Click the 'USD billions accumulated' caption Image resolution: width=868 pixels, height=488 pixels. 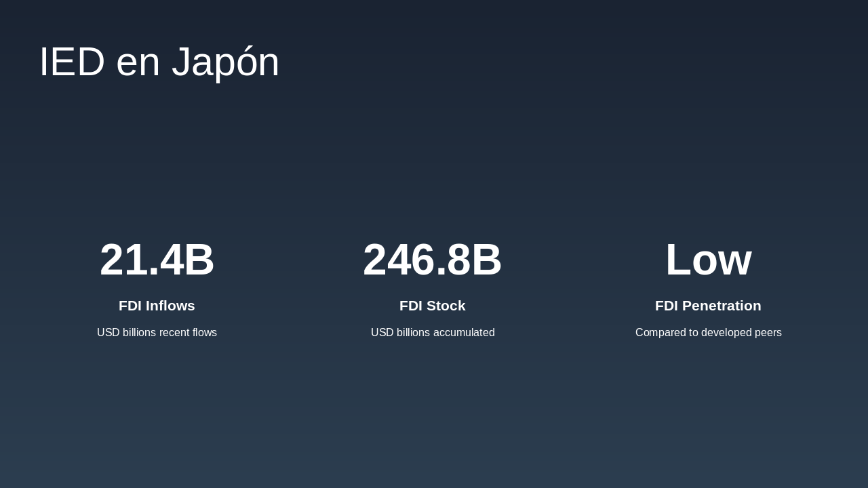(x=433, y=333)
